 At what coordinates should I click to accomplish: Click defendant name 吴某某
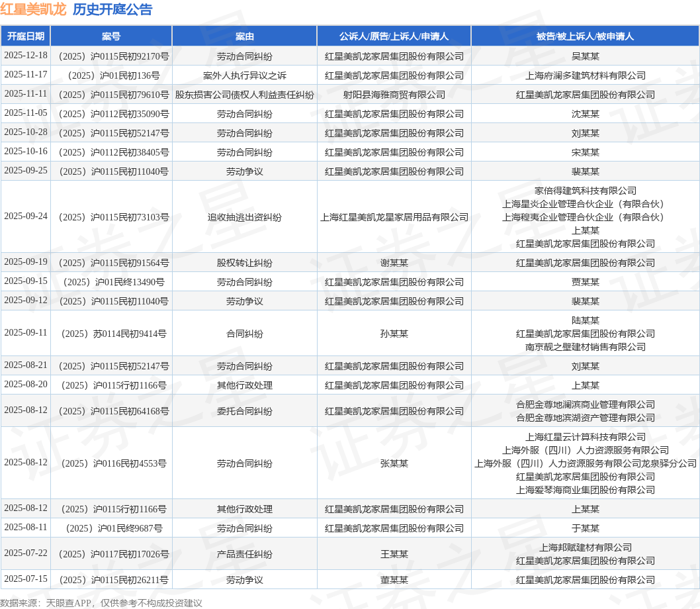tap(586, 56)
